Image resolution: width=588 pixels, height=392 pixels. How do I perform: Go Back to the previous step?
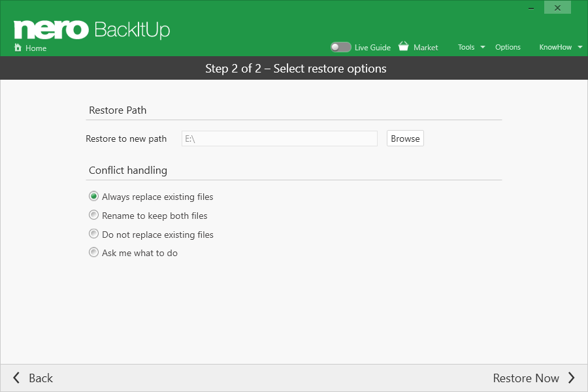coord(41,378)
